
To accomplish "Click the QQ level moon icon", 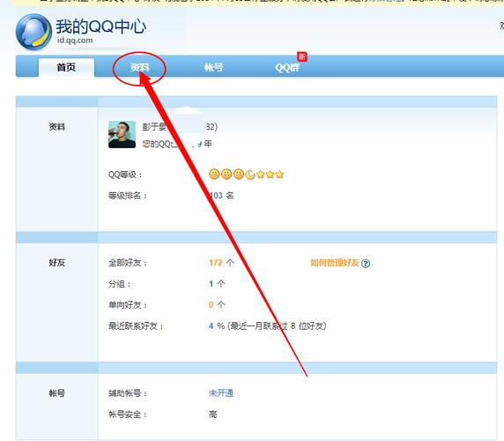I will tap(250, 175).
